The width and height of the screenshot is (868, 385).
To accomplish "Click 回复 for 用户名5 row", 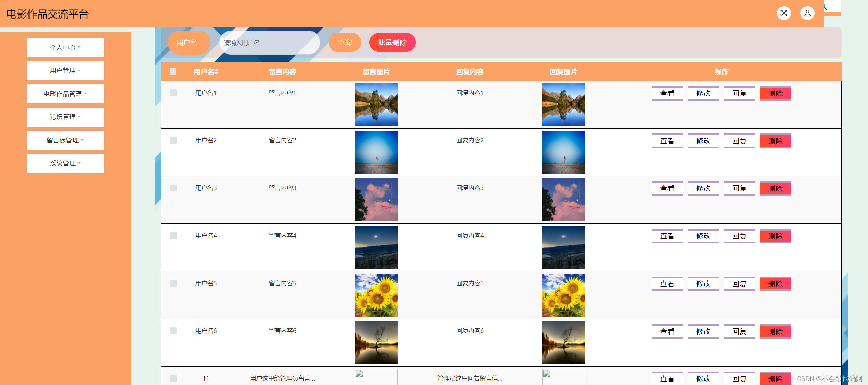I will 739,283.
